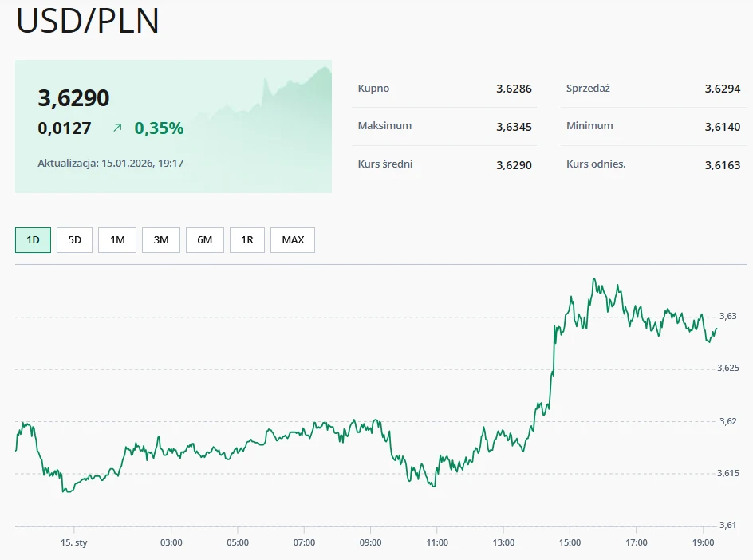Click the Minimum rate 3,6140
The width and height of the screenshot is (753, 560).
723,126
